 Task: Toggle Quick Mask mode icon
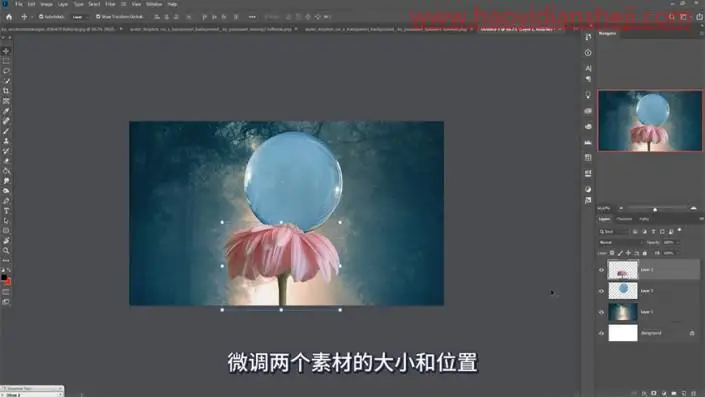[6, 292]
